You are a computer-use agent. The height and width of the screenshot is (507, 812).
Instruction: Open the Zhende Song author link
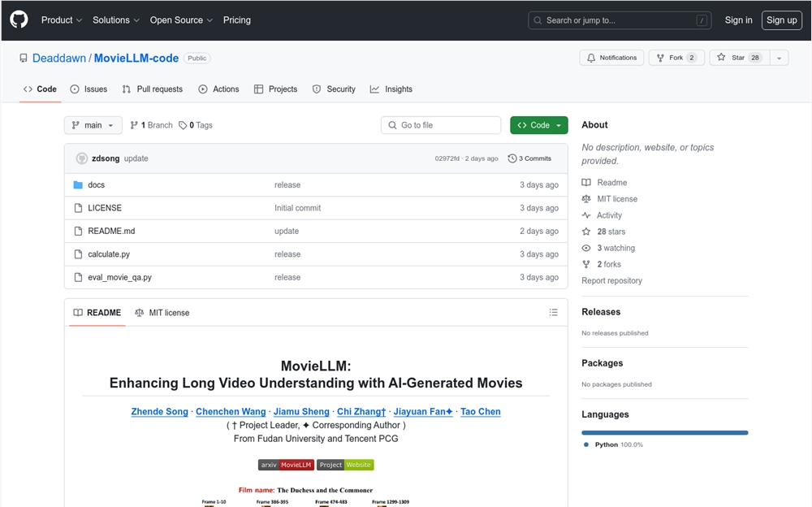click(159, 412)
